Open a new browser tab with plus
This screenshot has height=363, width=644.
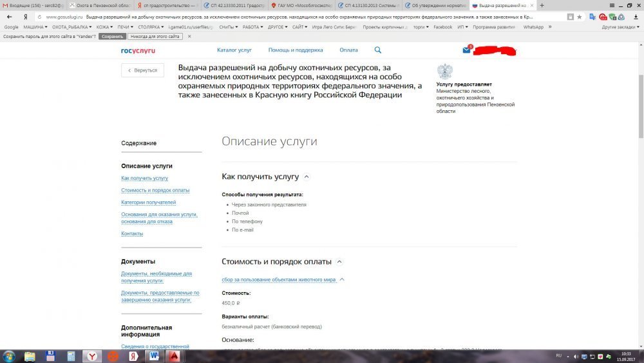(542, 5)
